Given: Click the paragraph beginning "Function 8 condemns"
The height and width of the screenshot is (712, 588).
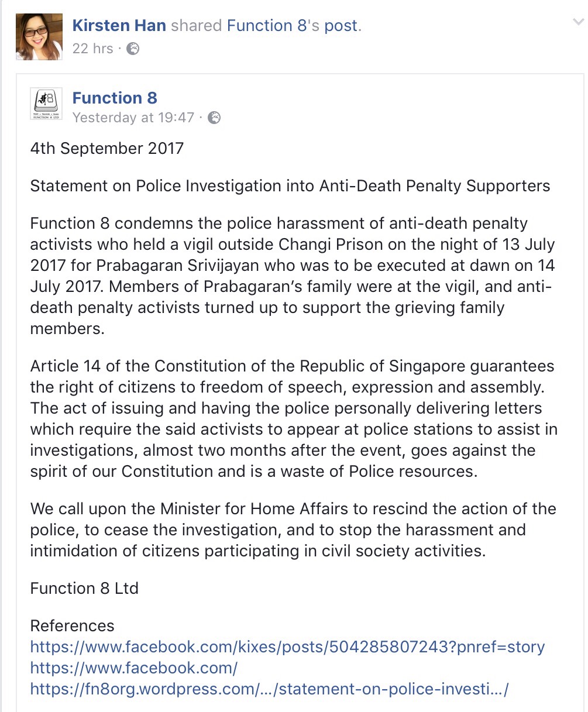Looking at the screenshot, I should click(293, 276).
